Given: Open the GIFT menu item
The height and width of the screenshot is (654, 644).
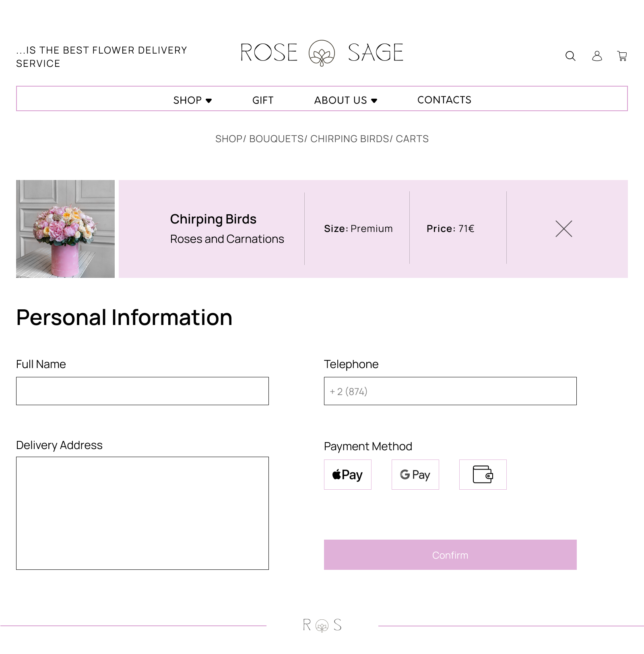Looking at the screenshot, I should coord(263,100).
